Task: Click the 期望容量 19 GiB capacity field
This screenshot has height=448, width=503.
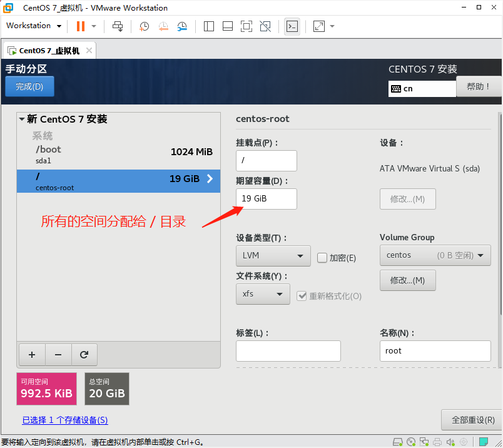Action: [267, 198]
